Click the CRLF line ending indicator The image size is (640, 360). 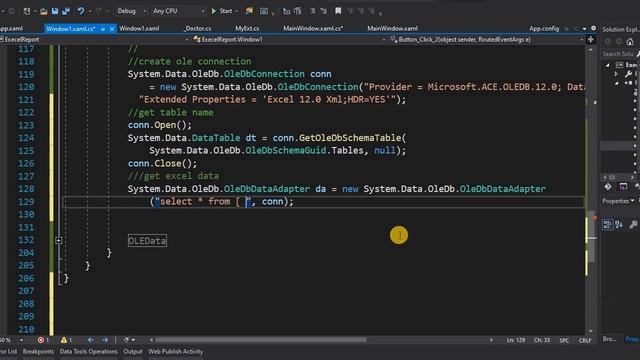click(584, 340)
